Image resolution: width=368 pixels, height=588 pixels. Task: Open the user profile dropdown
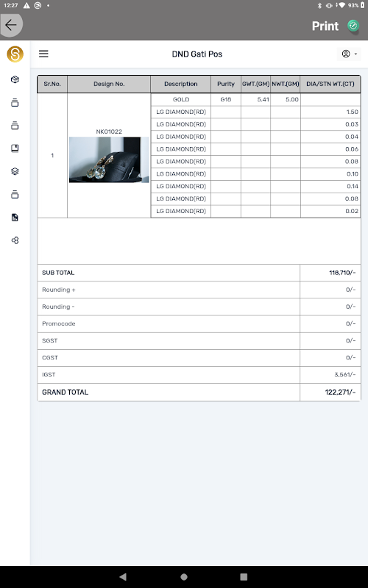349,54
